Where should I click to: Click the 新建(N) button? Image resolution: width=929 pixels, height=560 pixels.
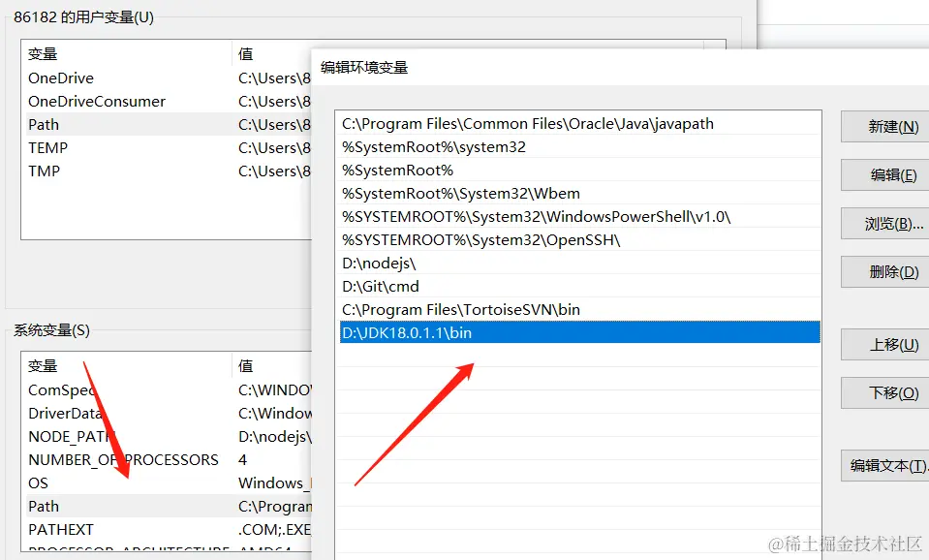click(885, 127)
